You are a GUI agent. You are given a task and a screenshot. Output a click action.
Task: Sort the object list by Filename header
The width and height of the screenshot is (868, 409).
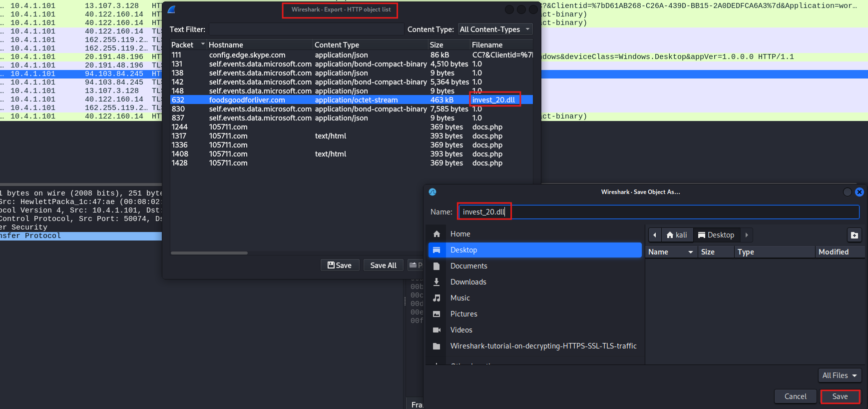tap(501, 45)
